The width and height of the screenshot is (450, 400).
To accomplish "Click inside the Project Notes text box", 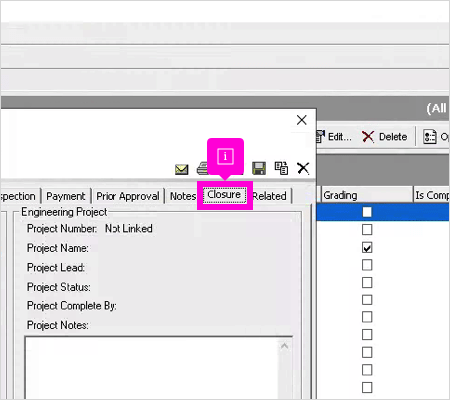I will 152,368.
